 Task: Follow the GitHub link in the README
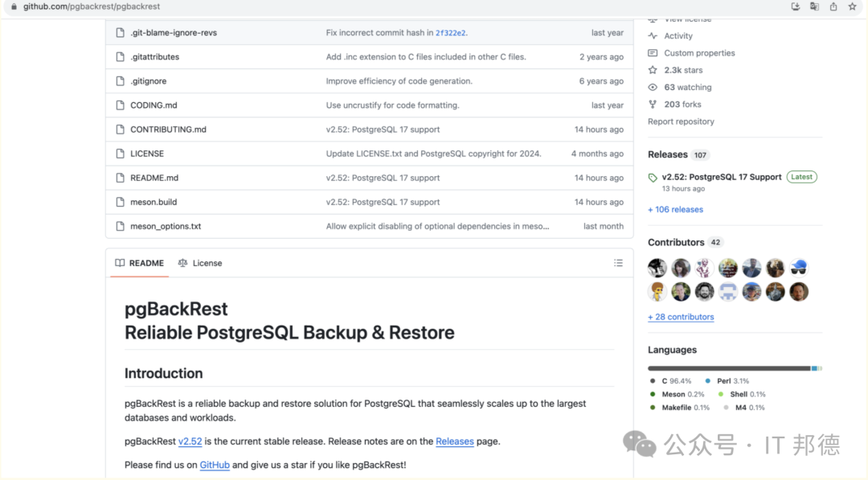coord(215,465)
